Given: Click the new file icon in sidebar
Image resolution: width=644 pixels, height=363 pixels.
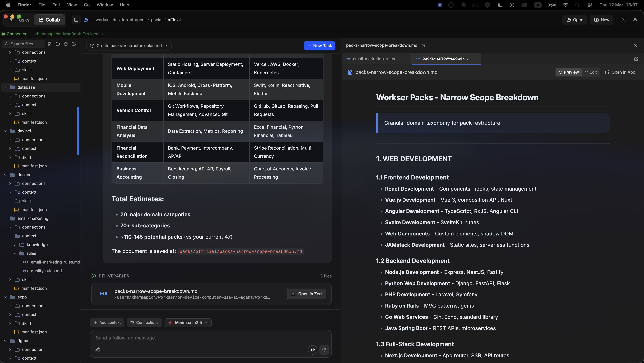Looking at the screenshot, I should 50,44.
